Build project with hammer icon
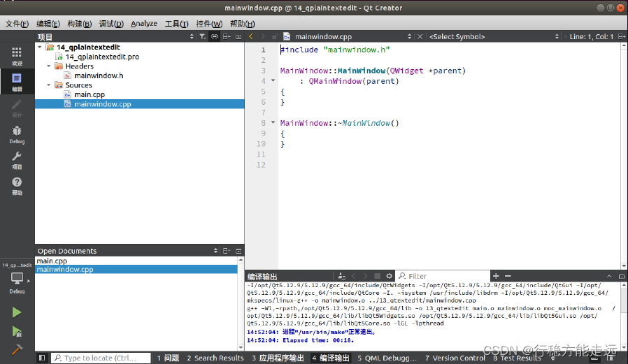Viewport: 628px width, 364px height. [16, 349]
